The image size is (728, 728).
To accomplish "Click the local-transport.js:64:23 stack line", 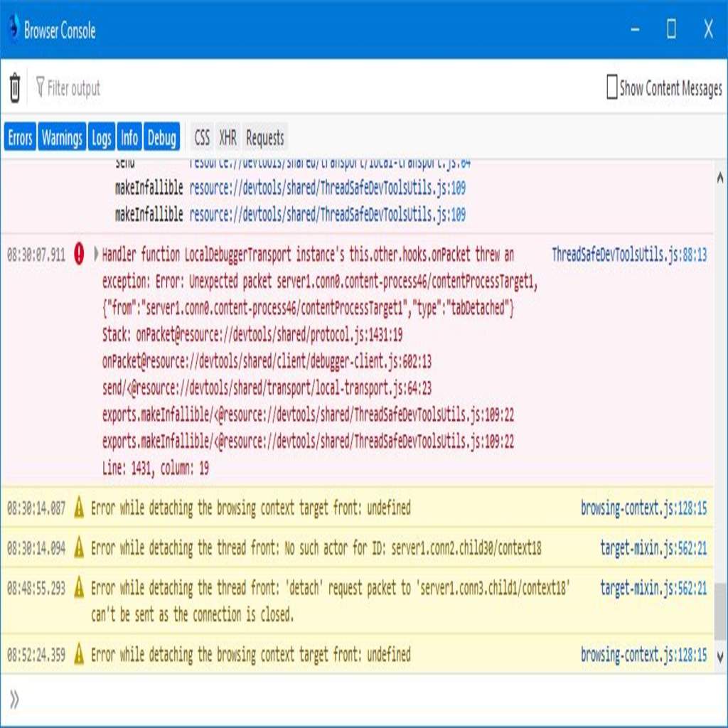I will (x=267, y=387).
